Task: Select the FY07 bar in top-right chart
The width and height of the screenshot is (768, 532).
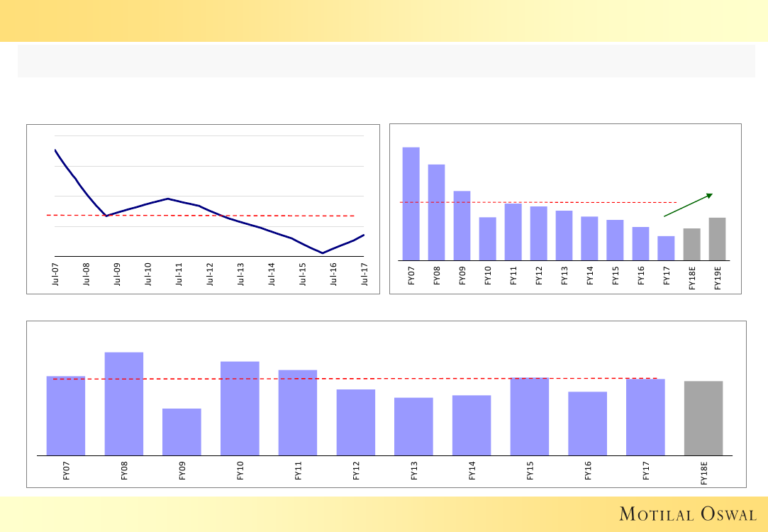Action: point(411,204)
